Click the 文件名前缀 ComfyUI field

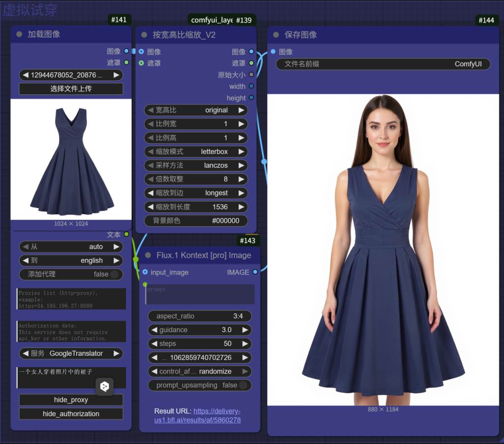383,64
